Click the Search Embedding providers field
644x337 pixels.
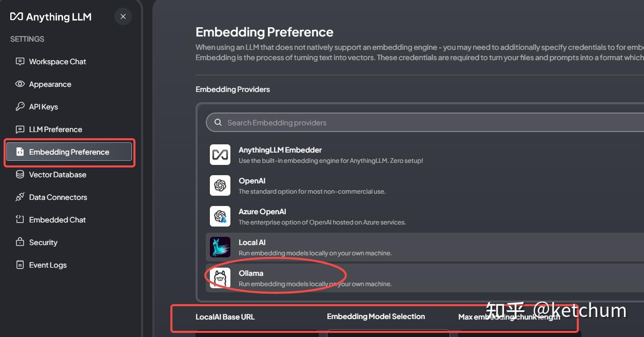(x=359, y=123)
